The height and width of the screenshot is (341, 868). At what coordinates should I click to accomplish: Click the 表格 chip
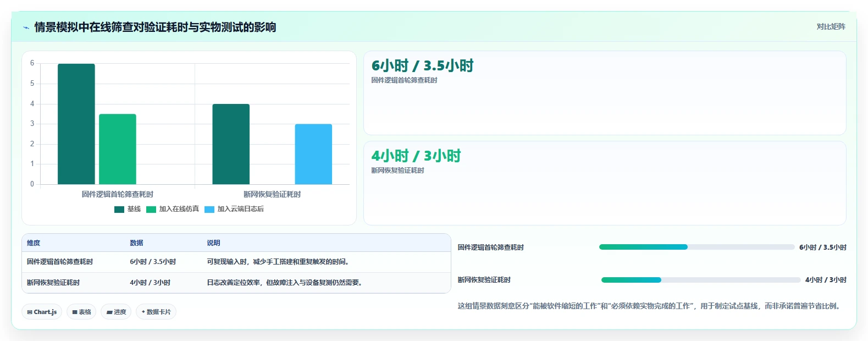[81, 312]
